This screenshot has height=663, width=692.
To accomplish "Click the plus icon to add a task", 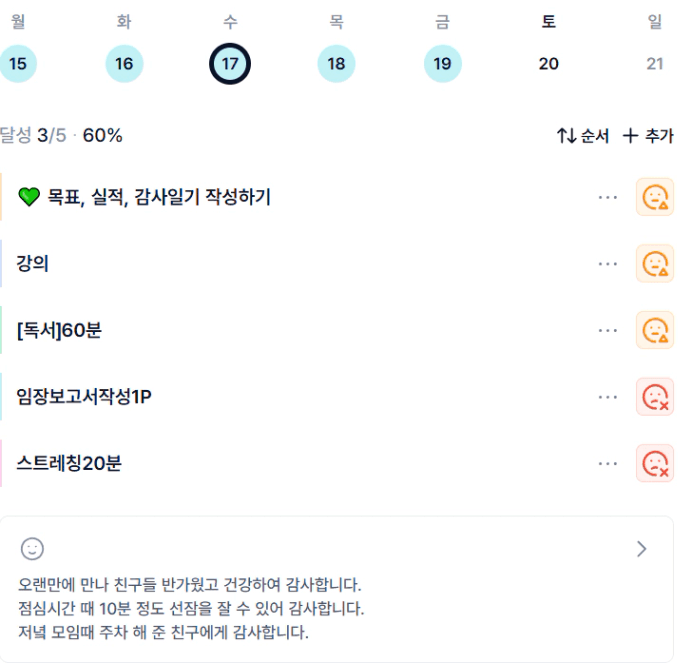I will coord(630,136).
